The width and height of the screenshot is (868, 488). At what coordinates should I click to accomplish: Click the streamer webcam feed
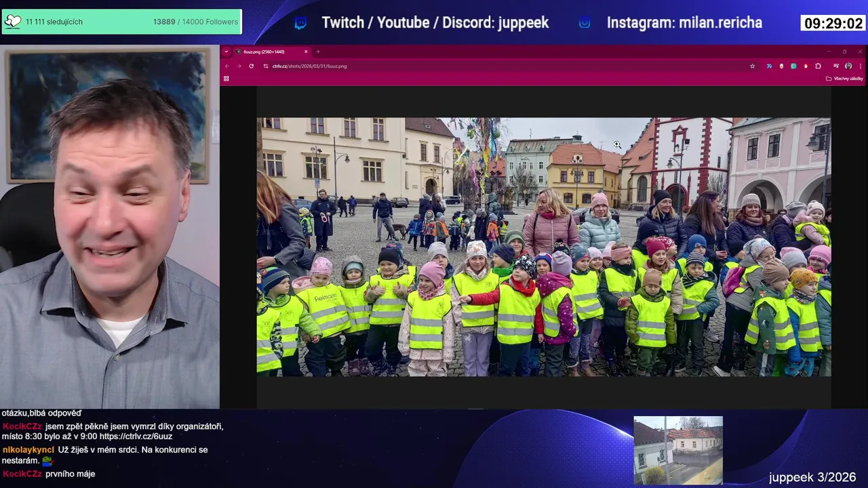pos(110,227)
